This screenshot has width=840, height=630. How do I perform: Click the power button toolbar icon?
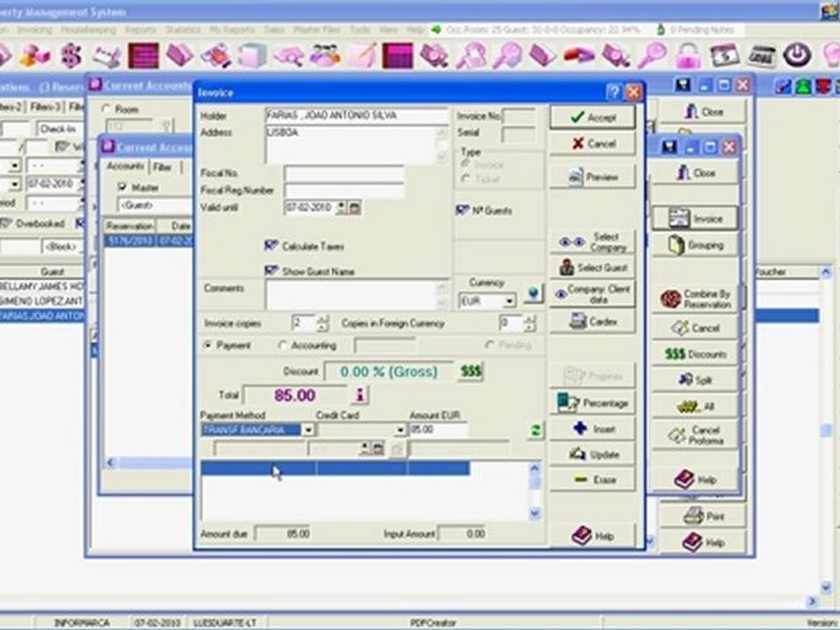(x=797, y=56)
